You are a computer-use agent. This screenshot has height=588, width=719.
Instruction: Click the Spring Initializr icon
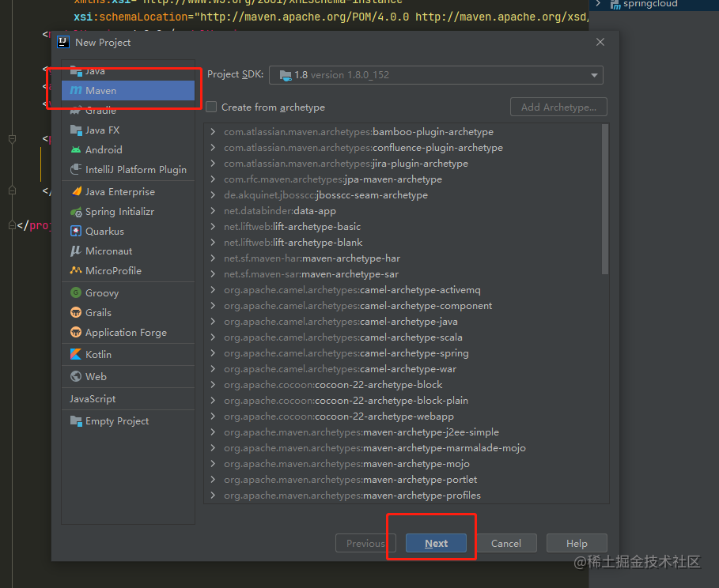(x=76, y=212)
